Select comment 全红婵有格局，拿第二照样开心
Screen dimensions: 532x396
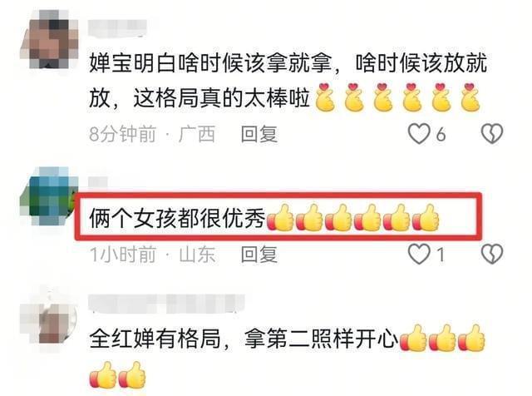(244, 339)
